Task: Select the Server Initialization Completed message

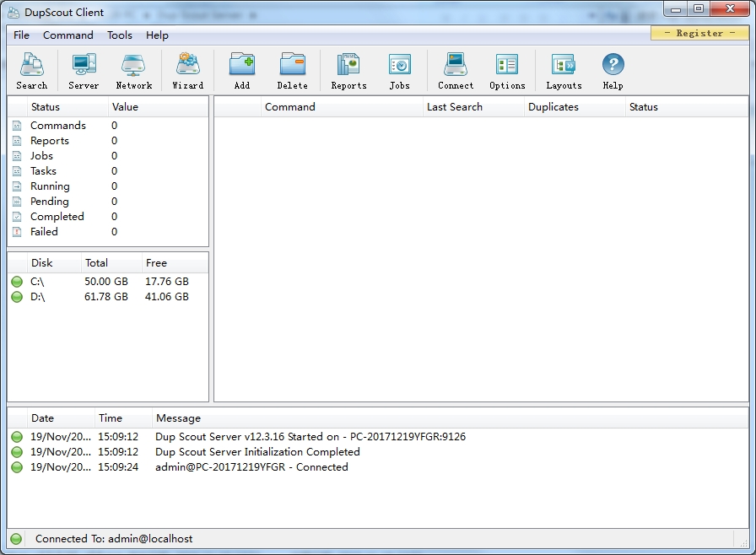Action: pyautogui.click(x=257, y=452)
